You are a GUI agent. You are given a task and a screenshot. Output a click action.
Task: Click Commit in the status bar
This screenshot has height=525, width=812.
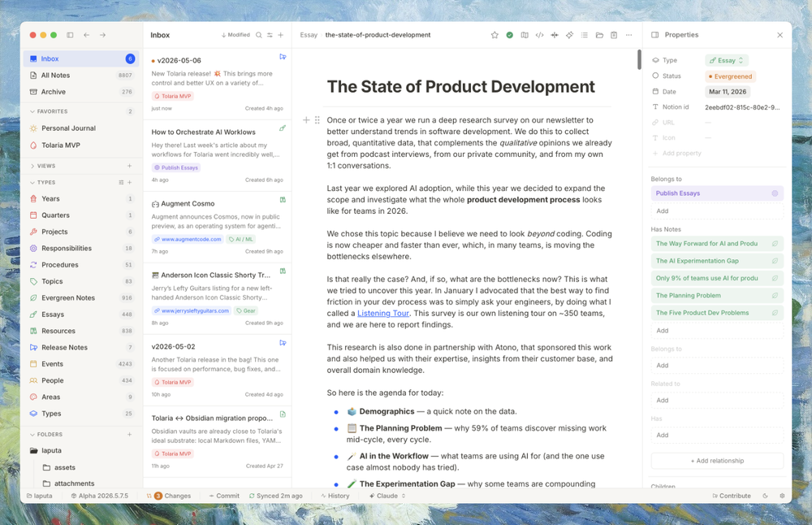click(224, 496)
